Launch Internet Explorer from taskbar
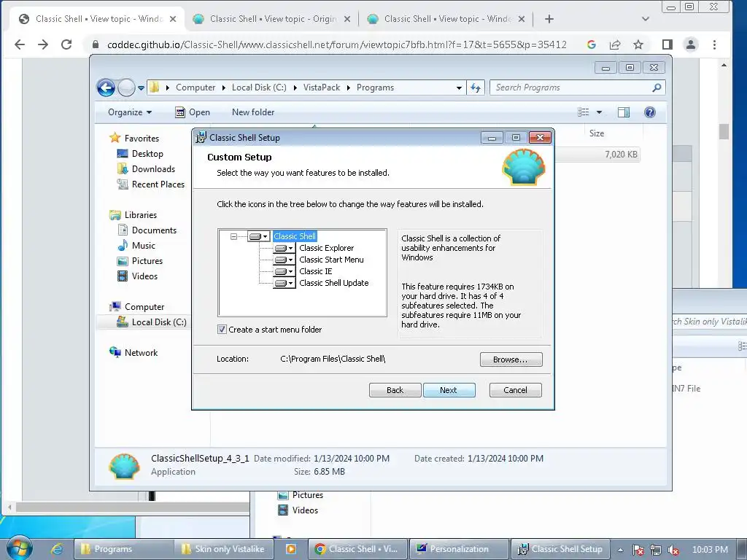 57,549
